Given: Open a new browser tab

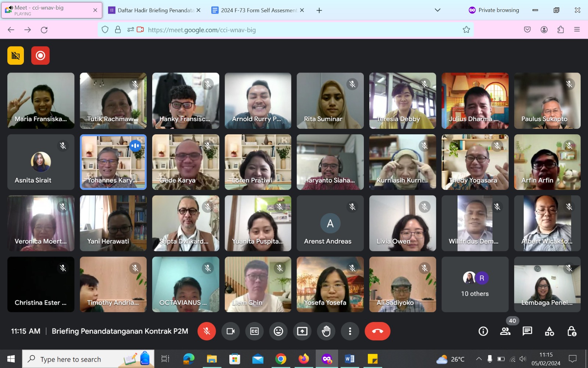Looking at the screenshot, I should (x=319, y=10).
